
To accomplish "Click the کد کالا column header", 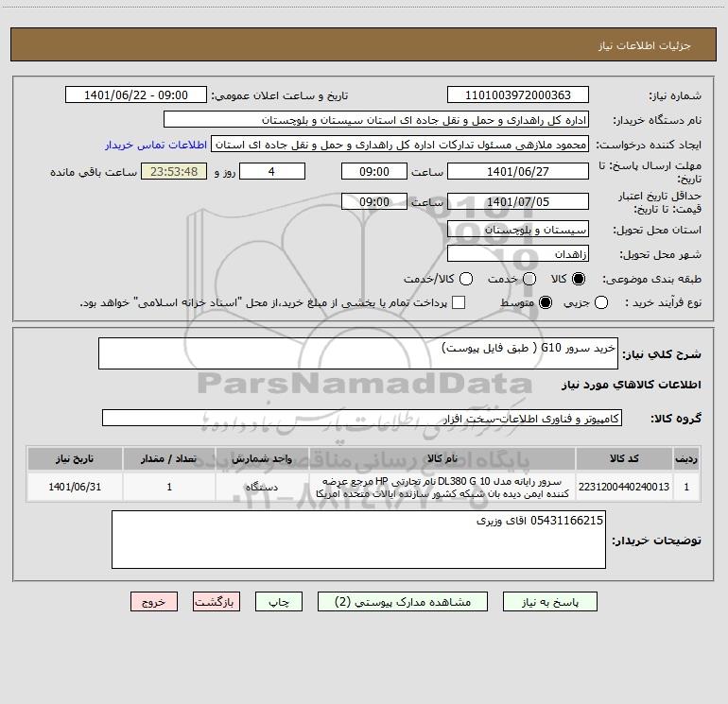I will pyautogui.click(x=624, y=458).
